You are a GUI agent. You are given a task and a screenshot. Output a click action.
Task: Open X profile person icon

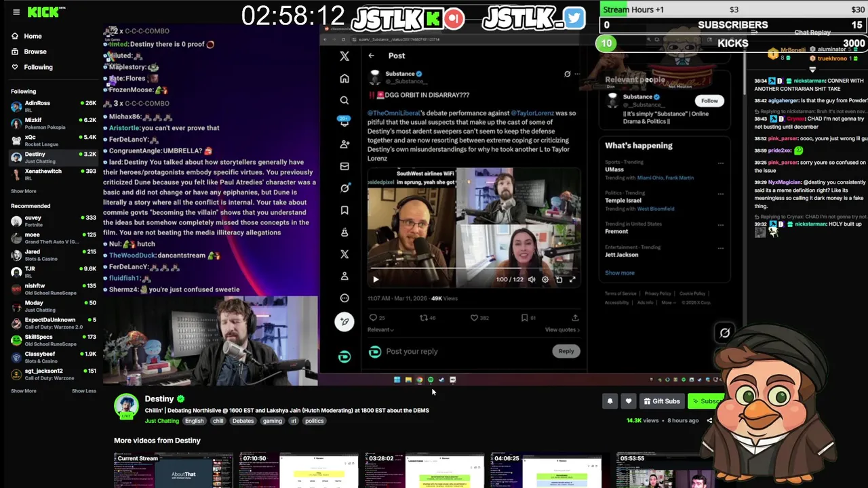click(344, 276)
